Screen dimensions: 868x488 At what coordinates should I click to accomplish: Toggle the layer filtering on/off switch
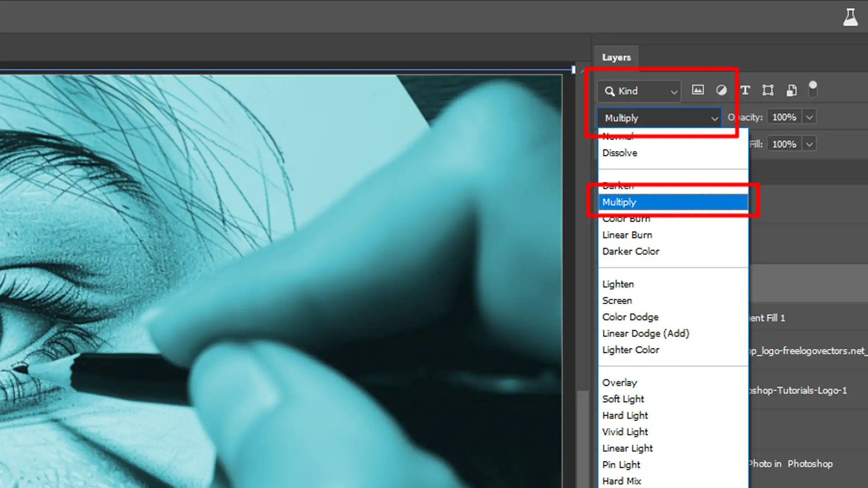[x=813, y=89]
